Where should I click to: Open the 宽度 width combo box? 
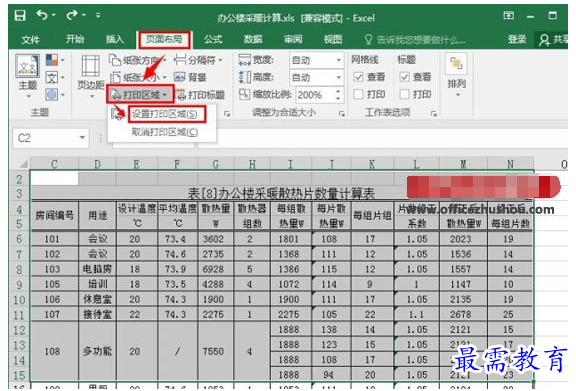(x=316, y=60)
